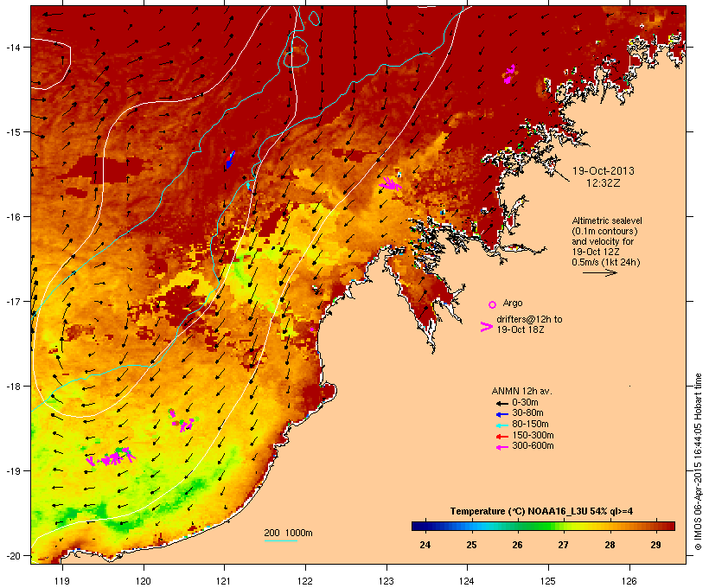The height and width of the screenshot is (588, 709).
Task: Click the '300-600m' depth label
Action: click(x=533, y=446)
